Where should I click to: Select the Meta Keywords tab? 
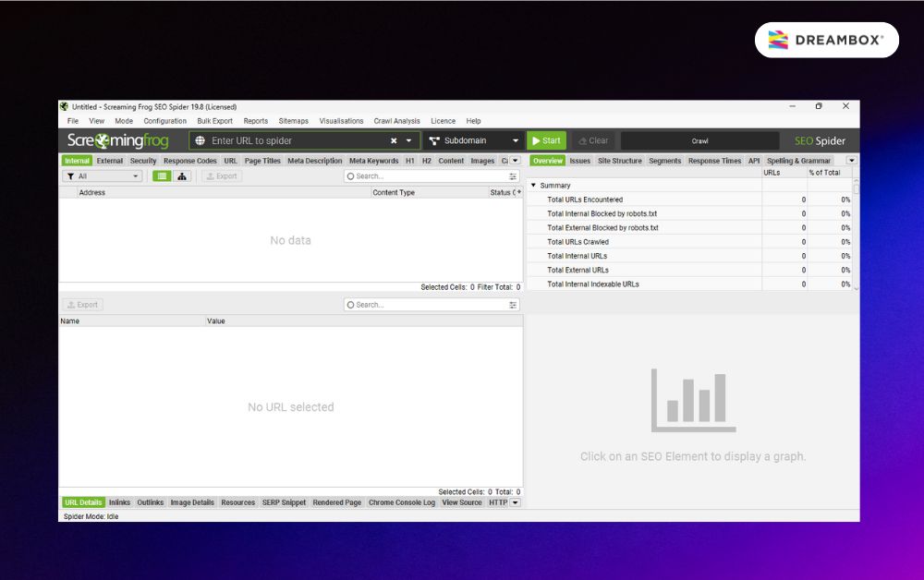click(x=373, y=161)
